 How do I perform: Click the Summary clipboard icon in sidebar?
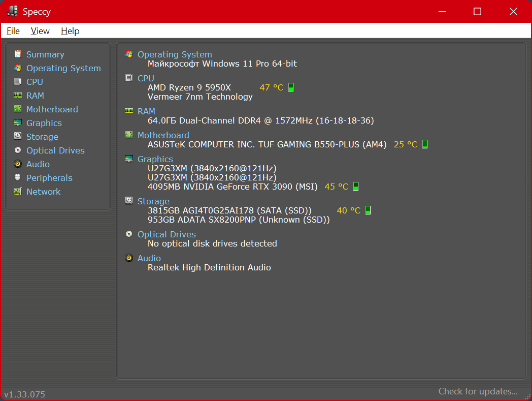click(x=18, y=54)
